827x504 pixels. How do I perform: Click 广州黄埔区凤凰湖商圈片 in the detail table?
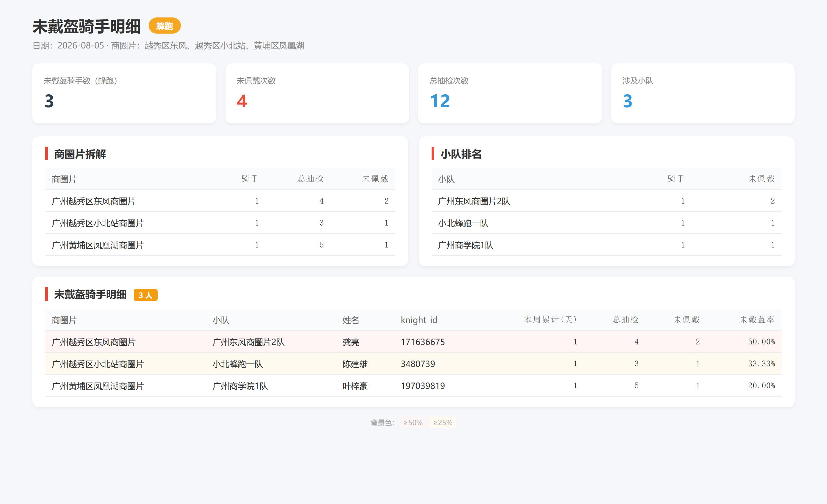[x=98, y=386]
